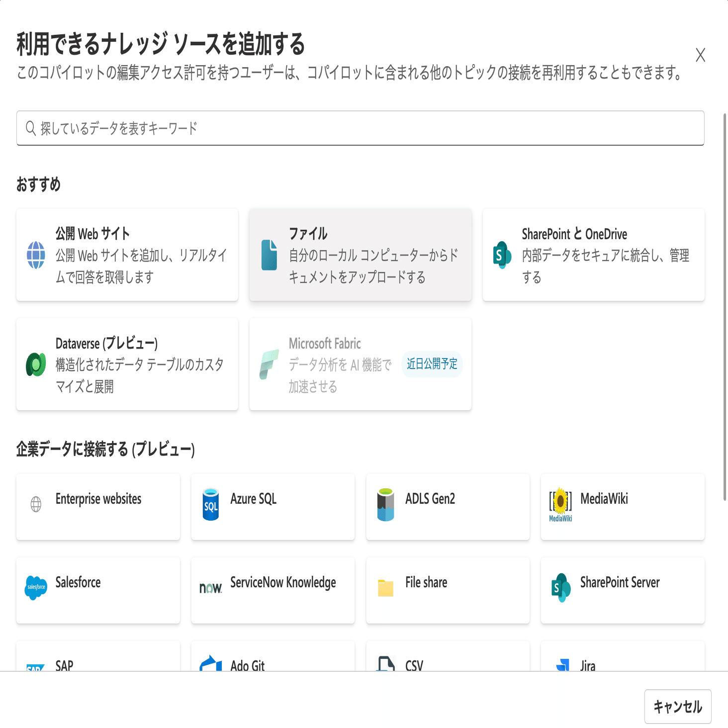
Task: Click the 近日公開予定 badge
Action: coord(432,364)
